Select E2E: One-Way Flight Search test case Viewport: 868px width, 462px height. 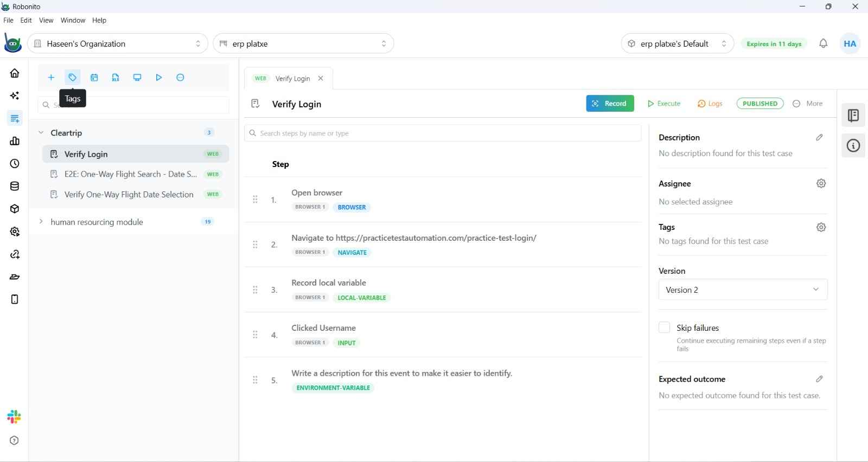(136, 174)
